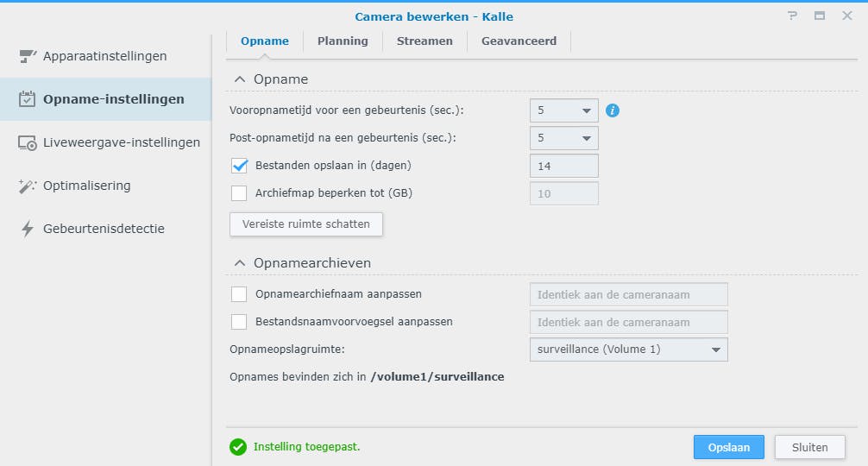Click the days input field showing 14
Image resolution: width=868 pixels, height=466 pixels.
563,166
